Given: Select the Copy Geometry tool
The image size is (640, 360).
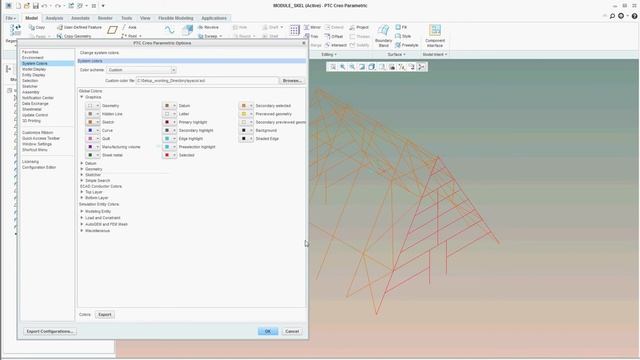Looking at the screenshot, I should pos(74,36).
